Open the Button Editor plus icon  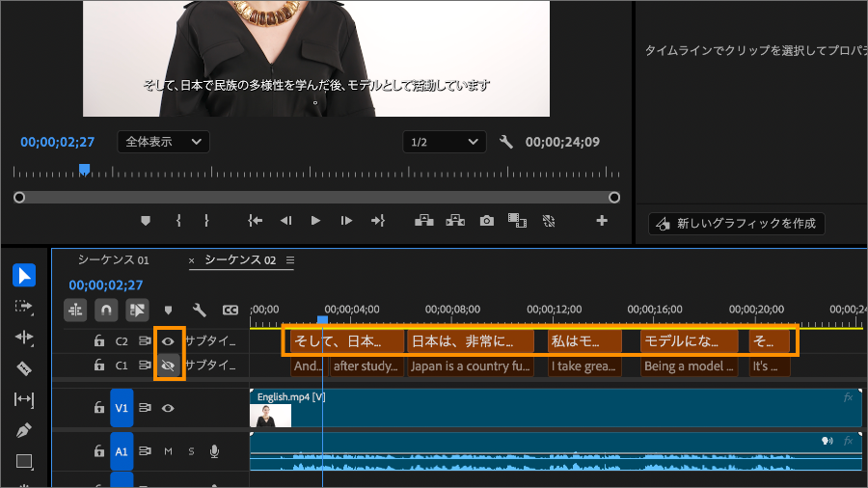(602, 221)
